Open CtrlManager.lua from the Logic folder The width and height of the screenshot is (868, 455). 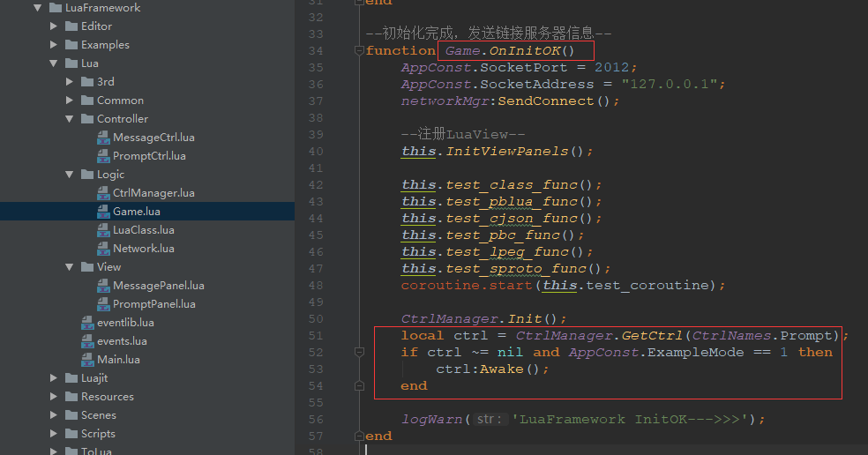point(153,192)
